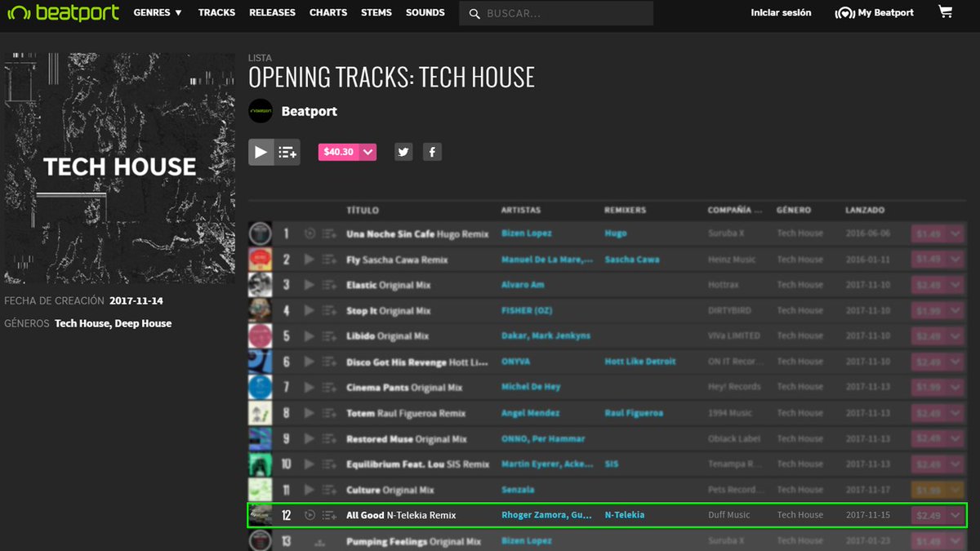Click Una Noche Sin Cafe cover thumbnail
The height and width of the screenshot is (551, 980).
click(261, 233)
